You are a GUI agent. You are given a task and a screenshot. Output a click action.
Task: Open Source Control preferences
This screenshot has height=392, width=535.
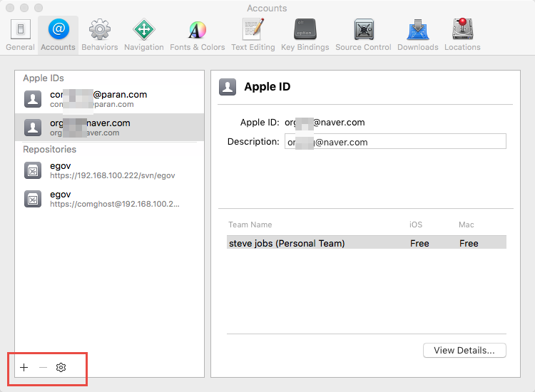pos(363,34)
